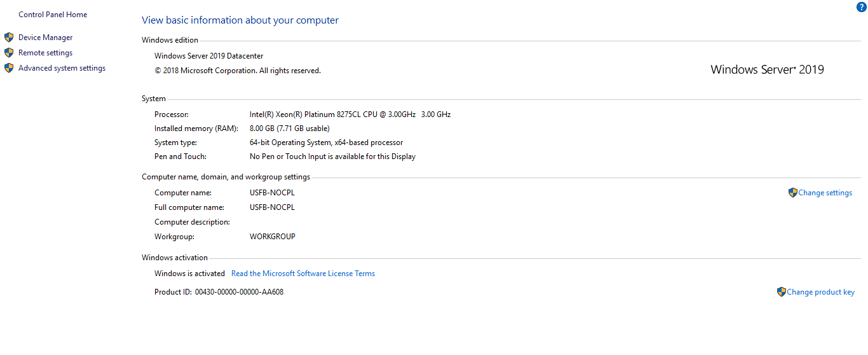
Task: Click the shield icon beside Remote settings
Action: click(x=9, y=53)
